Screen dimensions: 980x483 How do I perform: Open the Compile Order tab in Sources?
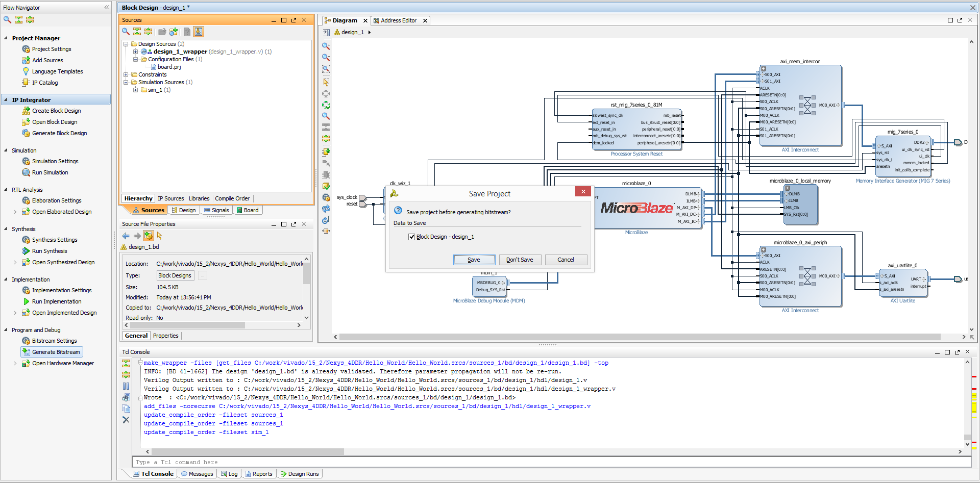[232, 198]
